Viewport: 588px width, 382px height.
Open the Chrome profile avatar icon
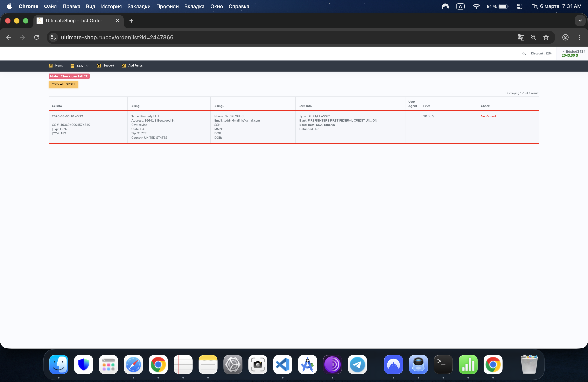(565, 37)
